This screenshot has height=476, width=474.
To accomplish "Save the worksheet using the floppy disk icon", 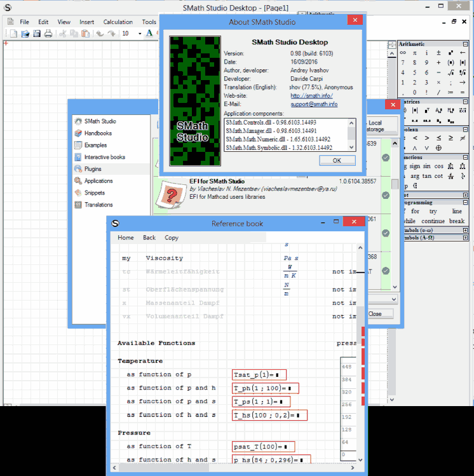I will [37, 33].
